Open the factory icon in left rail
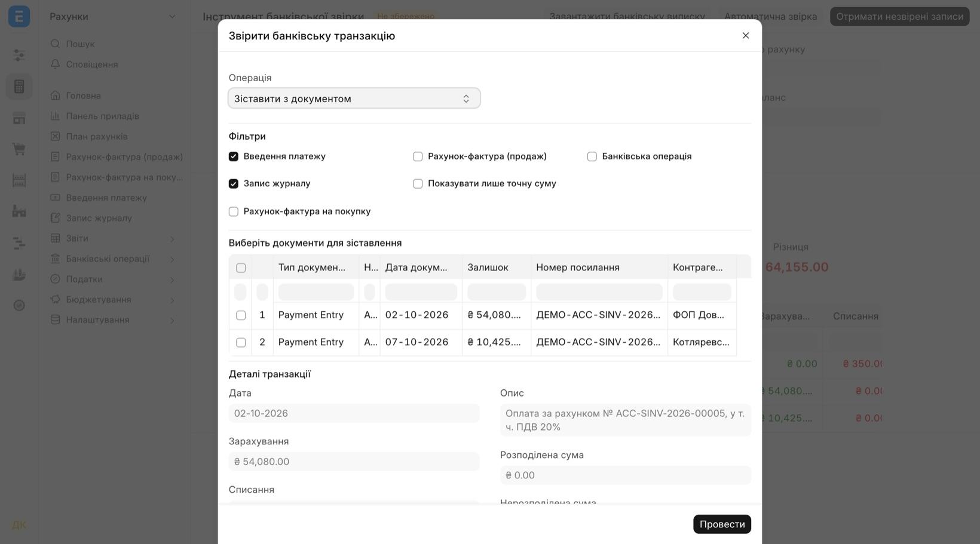The image size is (980, 544). [x=19, y=211]
